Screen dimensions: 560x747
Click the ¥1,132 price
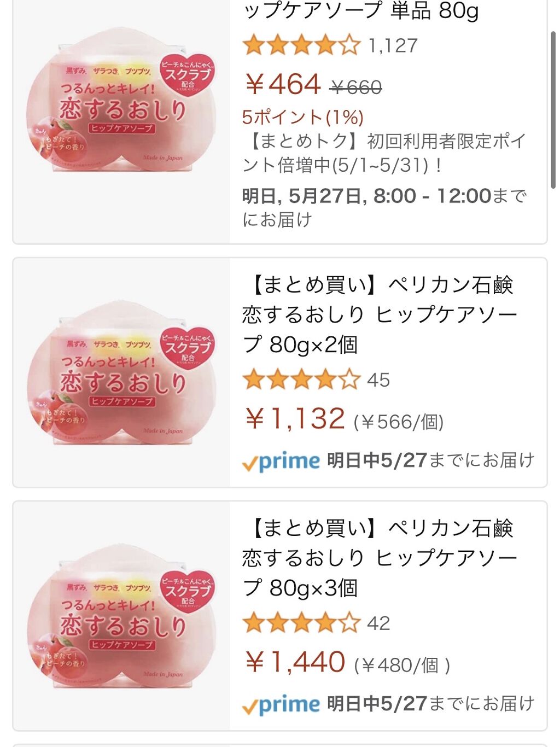click(x=295, y=419)
